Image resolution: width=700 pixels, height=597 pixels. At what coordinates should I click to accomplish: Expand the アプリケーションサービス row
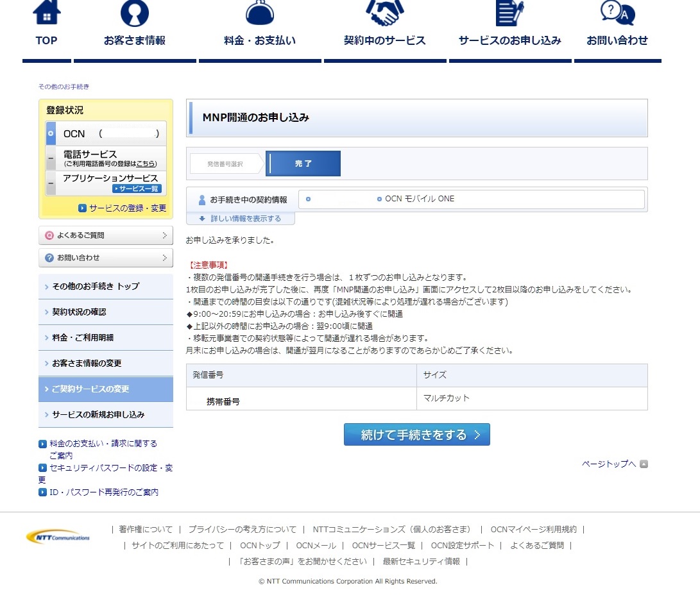51,183
